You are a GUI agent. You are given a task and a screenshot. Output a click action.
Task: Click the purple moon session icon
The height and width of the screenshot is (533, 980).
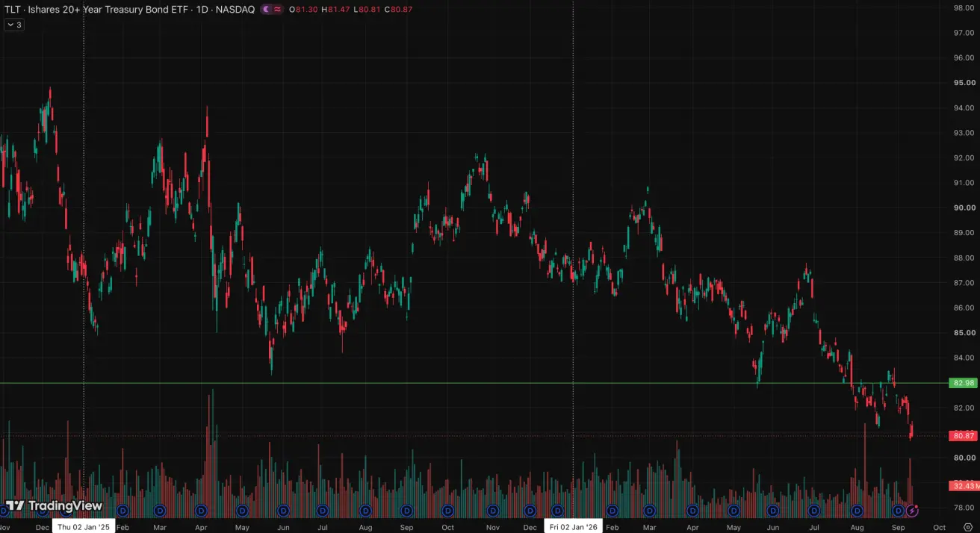(265, 9)
